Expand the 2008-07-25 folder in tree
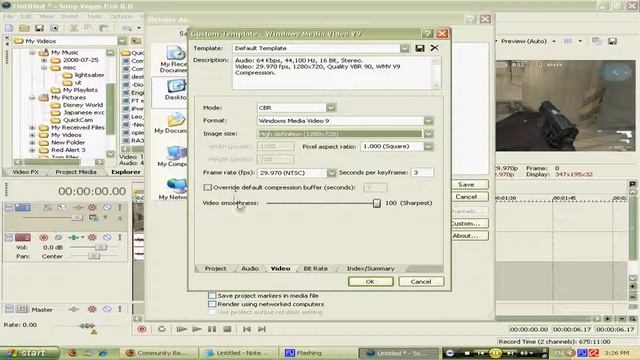The width and height of the screenshot is (640, 360). coord(44,60)
